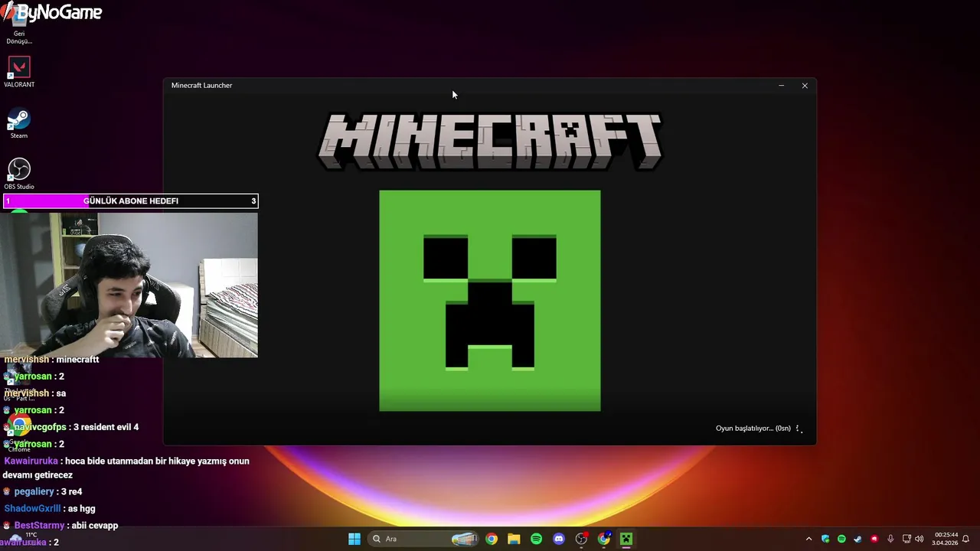The width and height of the screenshot is (980, 551).
Task: Open File Explorer from the taskbar
Action: (514, 539)
